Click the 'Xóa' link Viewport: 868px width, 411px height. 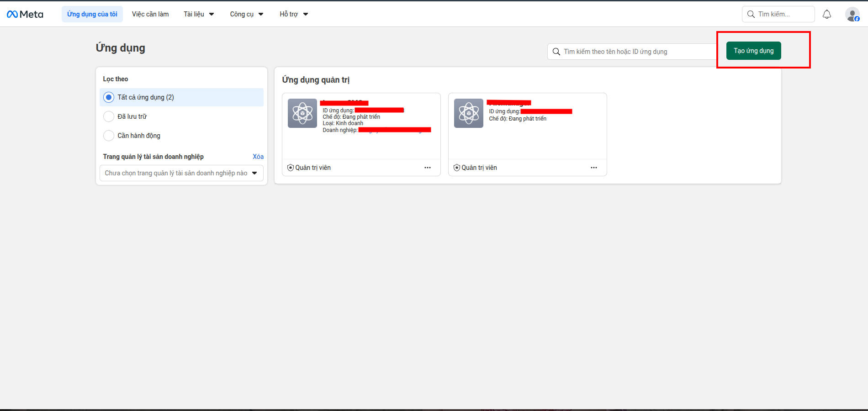click(x=258, y=157)
